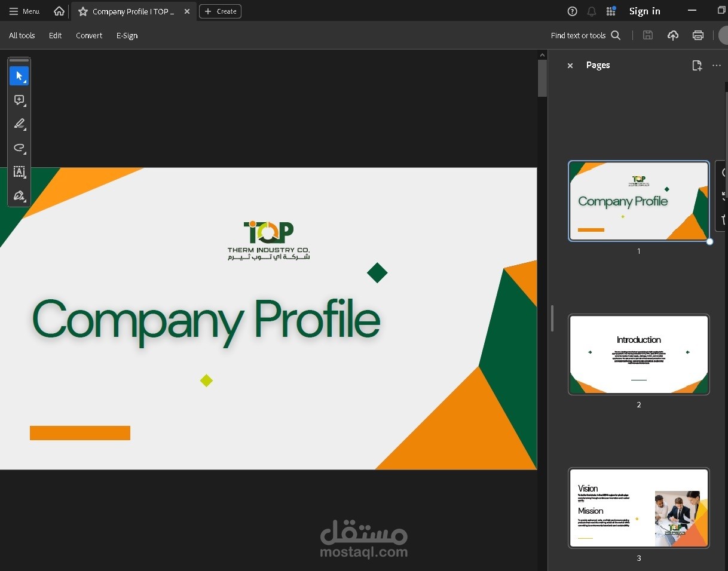This screenshot has width=728, height=571.
Task: Go to the Home screen
Action: click(x=59, y=11)
